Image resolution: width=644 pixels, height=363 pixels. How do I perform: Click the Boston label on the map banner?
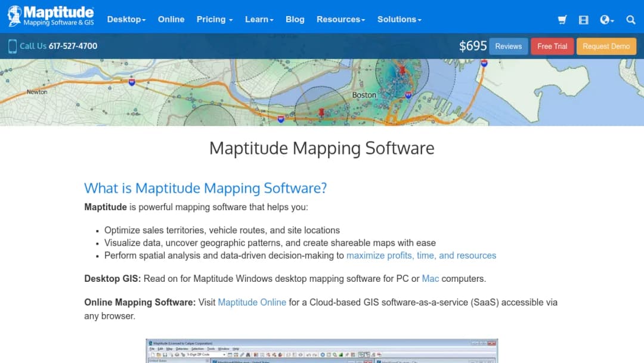click(x=364, y=95)
